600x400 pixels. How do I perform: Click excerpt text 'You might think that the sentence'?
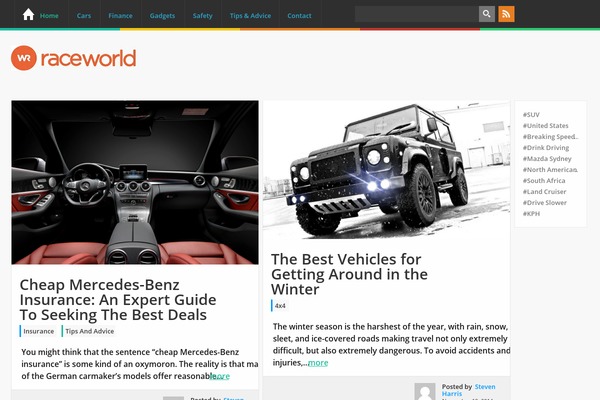[x=85, y=352]
